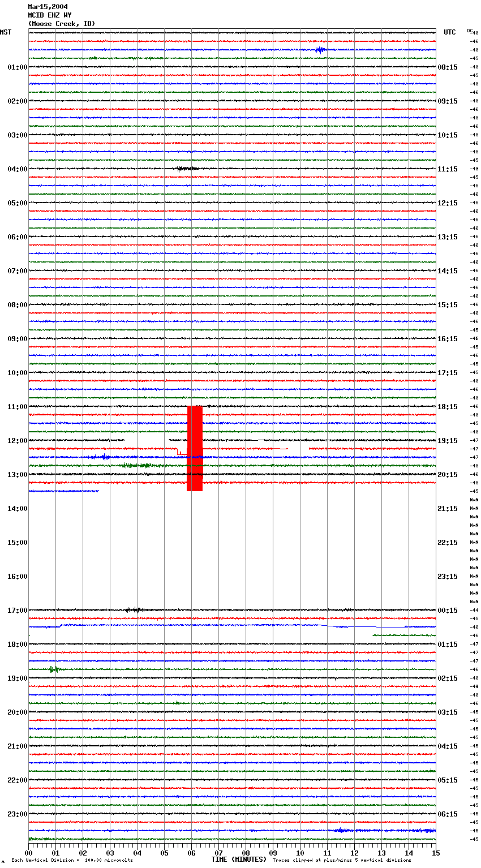Image resolution: width=481 pixels, height=868 pixels.
Task: Click the MST timezone header
Action: [6, 32]
